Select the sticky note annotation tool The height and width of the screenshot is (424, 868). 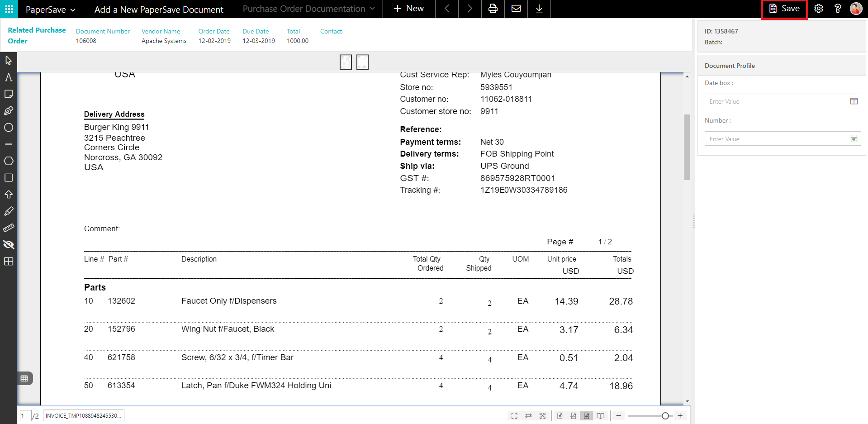(8, 94)
